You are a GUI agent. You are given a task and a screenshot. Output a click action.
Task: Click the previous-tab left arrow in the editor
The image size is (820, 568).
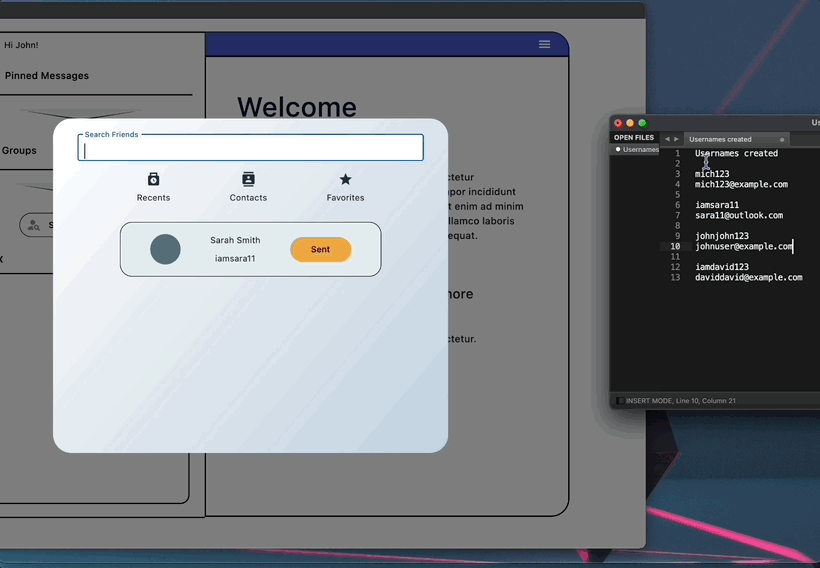click(667, 139)
